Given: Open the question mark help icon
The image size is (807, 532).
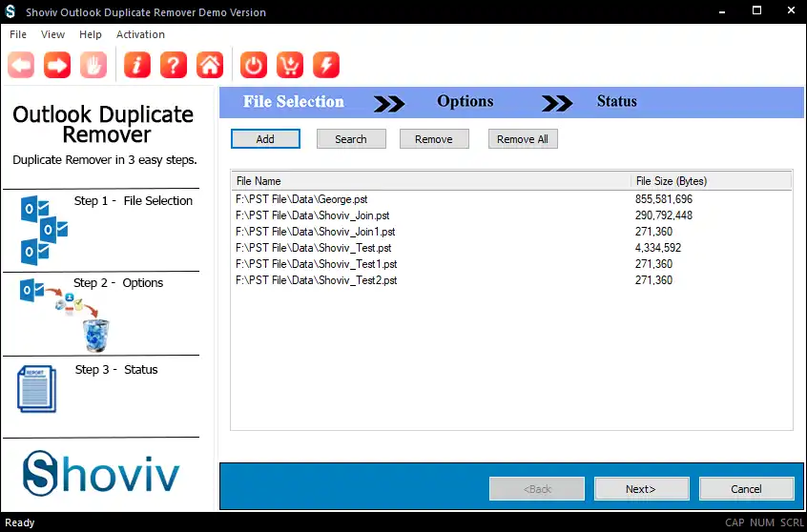Looking at the screenshot, I should [174, 65].
